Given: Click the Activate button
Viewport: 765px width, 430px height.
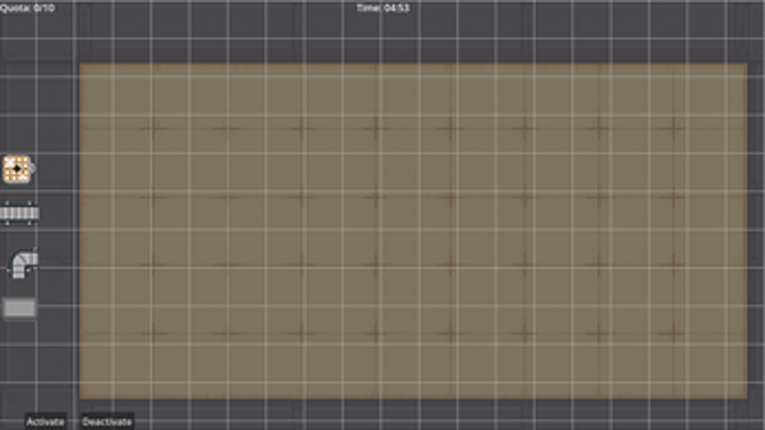Looking at the screenshot, I should pyautogui.click(x=45, y=422).
